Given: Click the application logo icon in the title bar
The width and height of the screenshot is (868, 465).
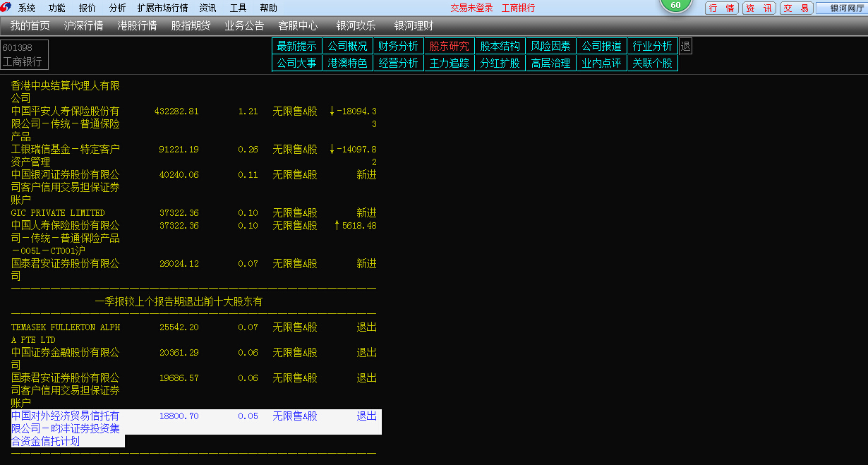Looking at the screenshot, I should pyautogui.click(x=6, y=8).
